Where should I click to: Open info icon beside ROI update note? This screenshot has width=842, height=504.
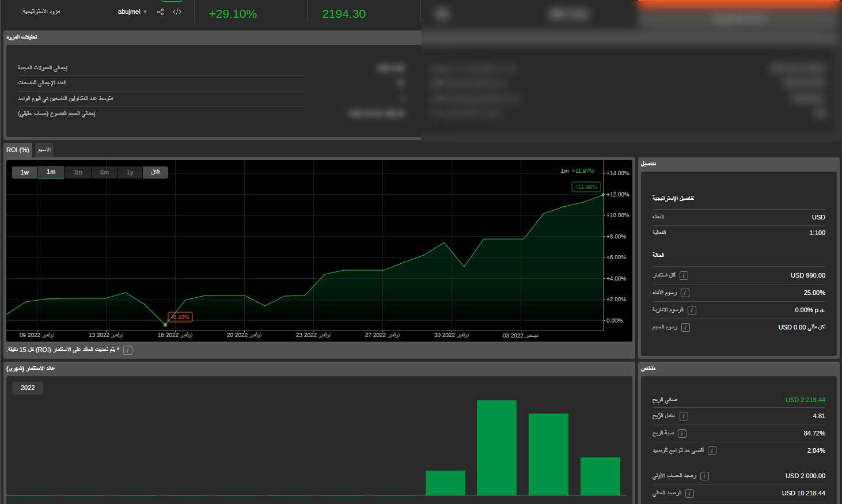[128, 350]
